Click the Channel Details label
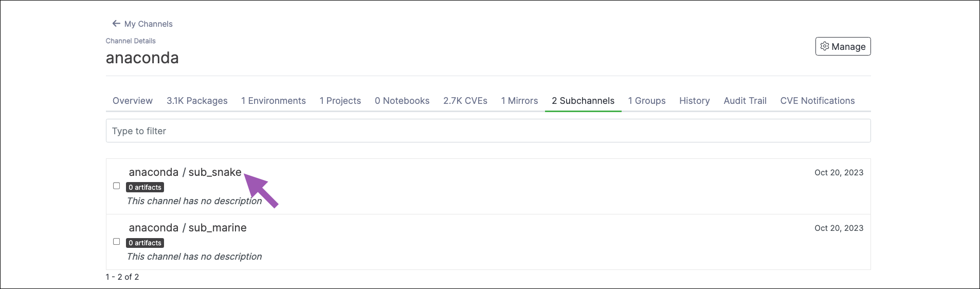The width and height of the screenshot is (980, 289). tap(131, 41)
